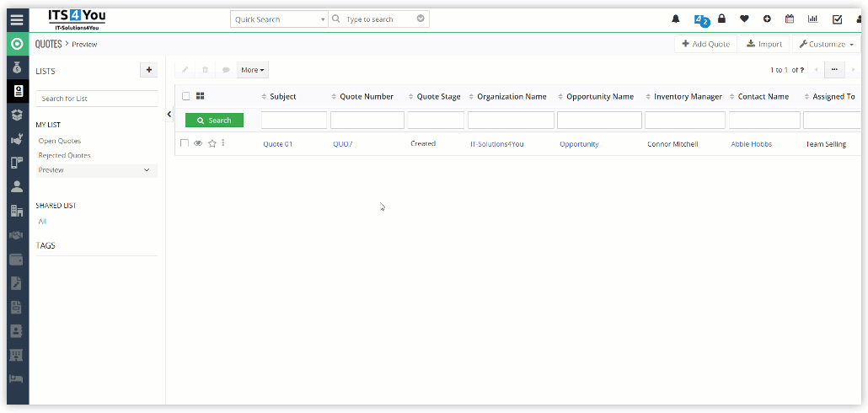Check the Quote 01 row checkbox
This screenshot has width=868, height=413.
click(185, 144)
